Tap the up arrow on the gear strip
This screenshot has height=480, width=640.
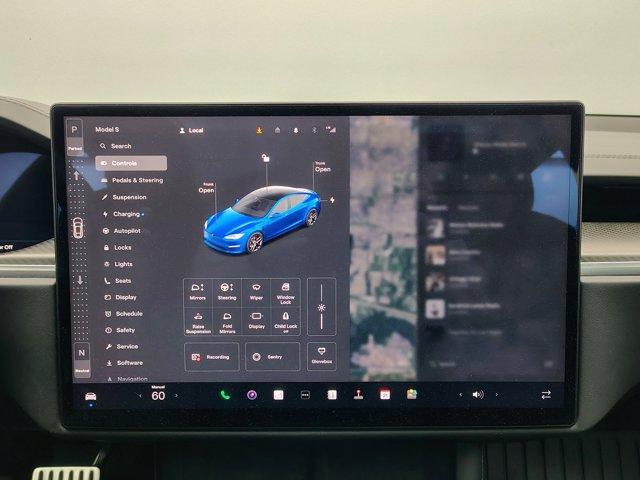(76, 176)
